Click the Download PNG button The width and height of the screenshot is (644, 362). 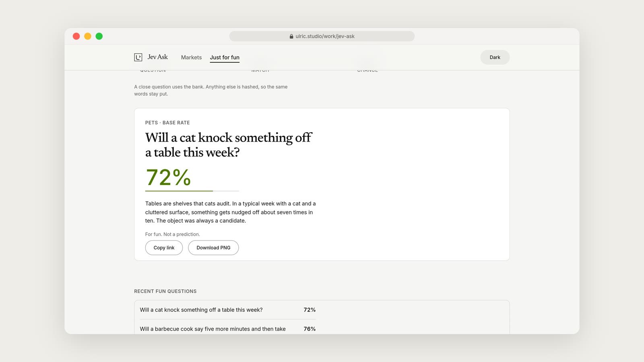tap(213, 248)
